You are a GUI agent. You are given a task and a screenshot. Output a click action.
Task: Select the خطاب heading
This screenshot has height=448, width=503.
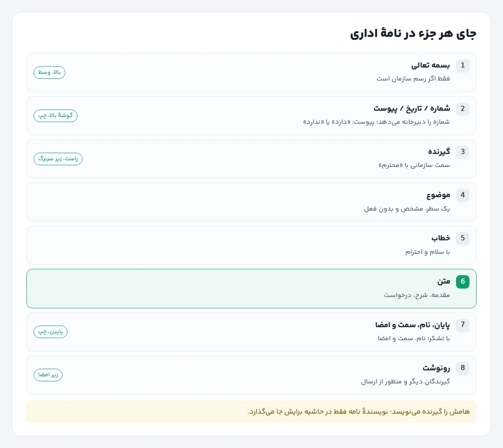[x=441, y=238]
